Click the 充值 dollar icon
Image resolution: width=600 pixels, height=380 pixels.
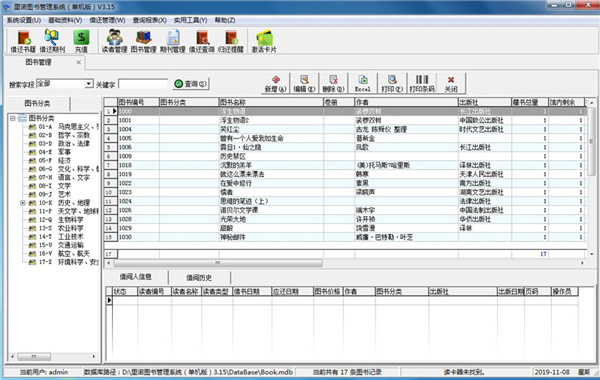tap(81, 41)
